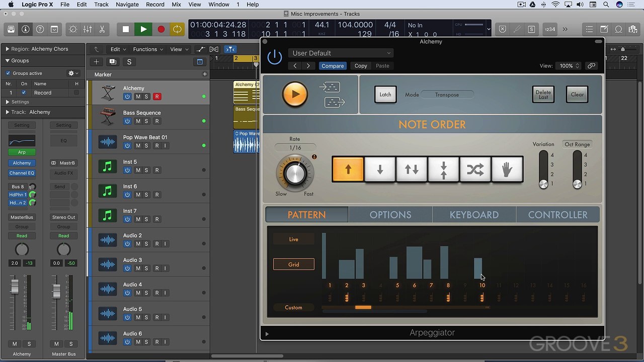This screenshot has height=362, width=644.
Task: Click the Inst 5 track note icon
Action: tap(108, 166)
